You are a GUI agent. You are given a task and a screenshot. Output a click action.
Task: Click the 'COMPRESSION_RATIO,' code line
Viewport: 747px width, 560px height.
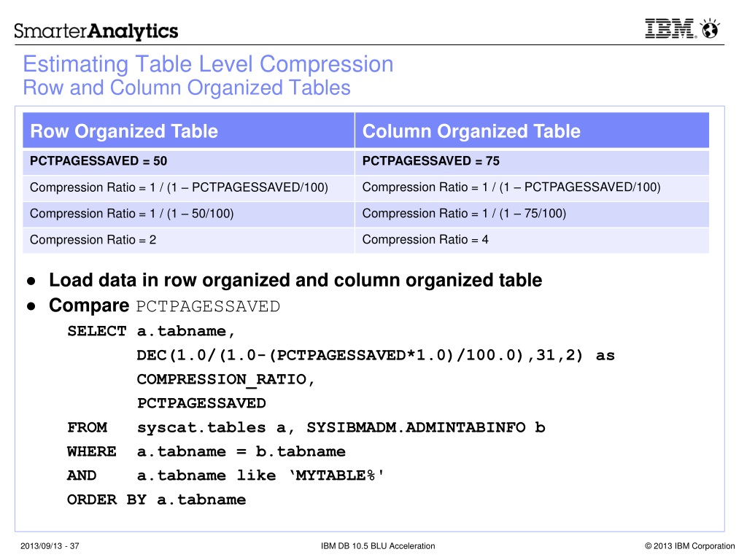point(225,379)
